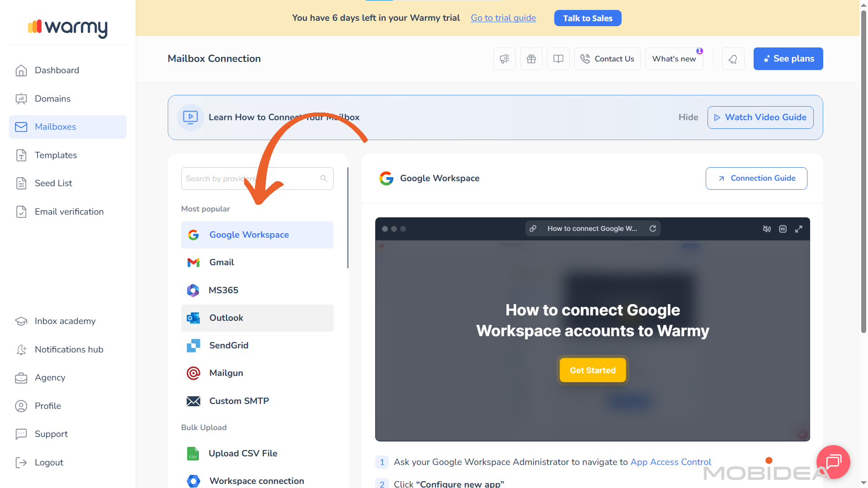Choose Outlook from provider list

point(226,318)
